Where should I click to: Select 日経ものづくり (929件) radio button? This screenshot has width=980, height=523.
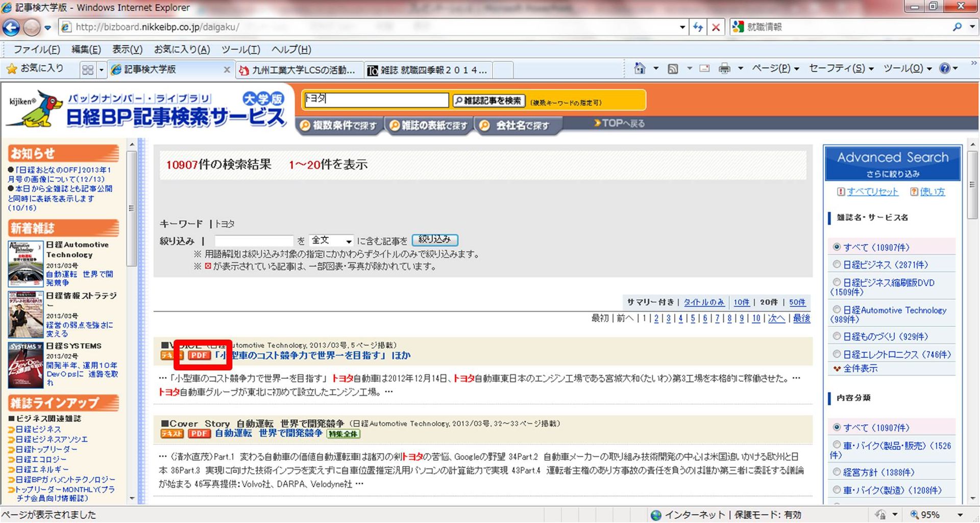(837, 336)
